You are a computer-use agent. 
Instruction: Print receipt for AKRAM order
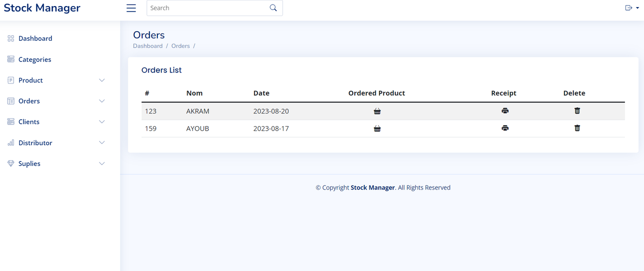[505, 111]
